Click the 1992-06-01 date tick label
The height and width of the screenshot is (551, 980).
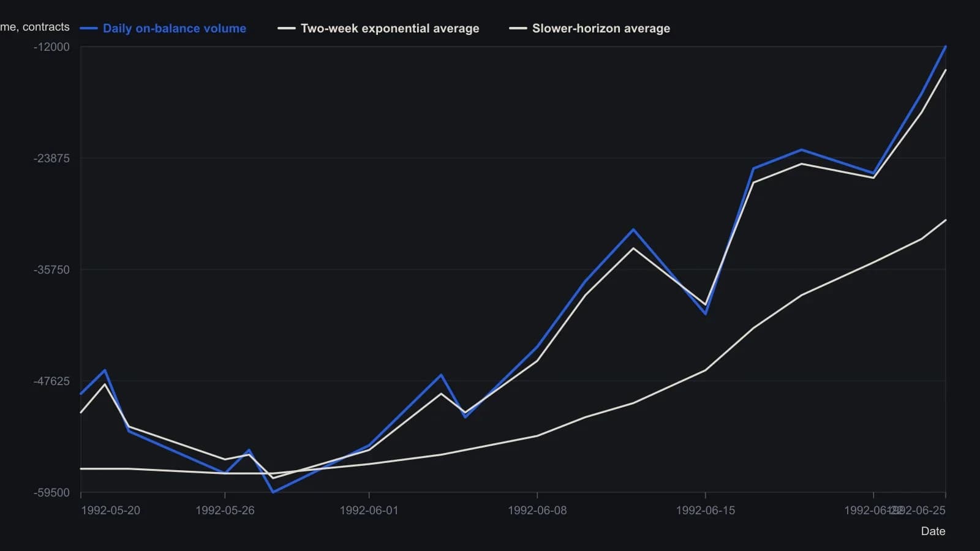click(369, 511)
